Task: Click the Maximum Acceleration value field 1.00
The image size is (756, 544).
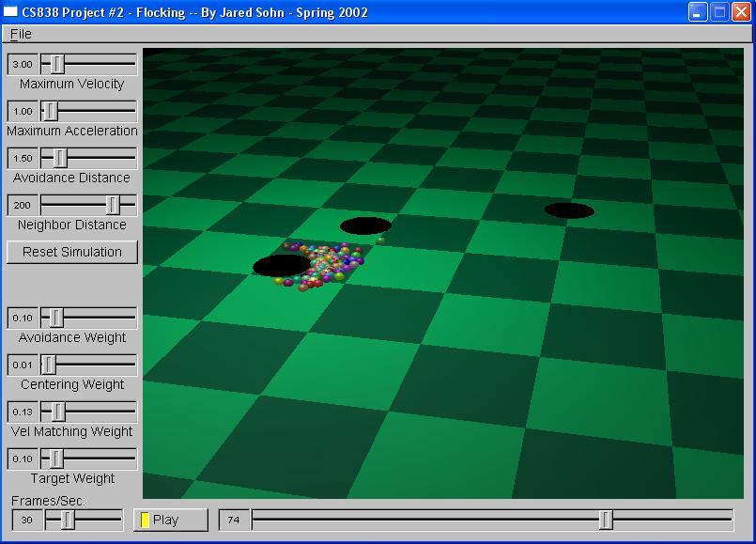Action: (x=23, y=111)
